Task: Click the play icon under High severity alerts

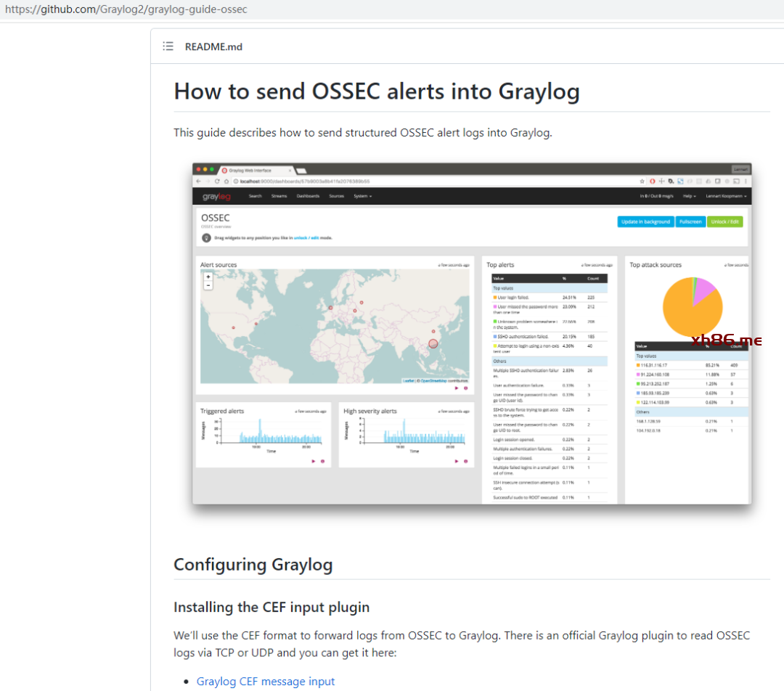Action: pos(456,461)
